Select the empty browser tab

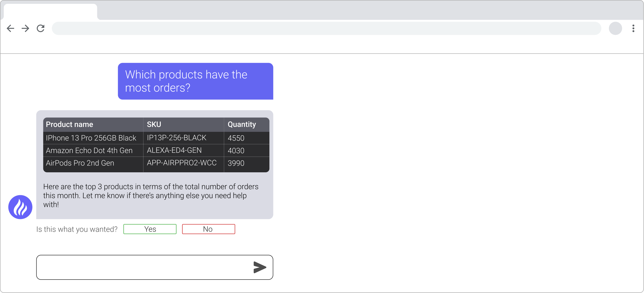pyautogui.click(x=50, y=12)
